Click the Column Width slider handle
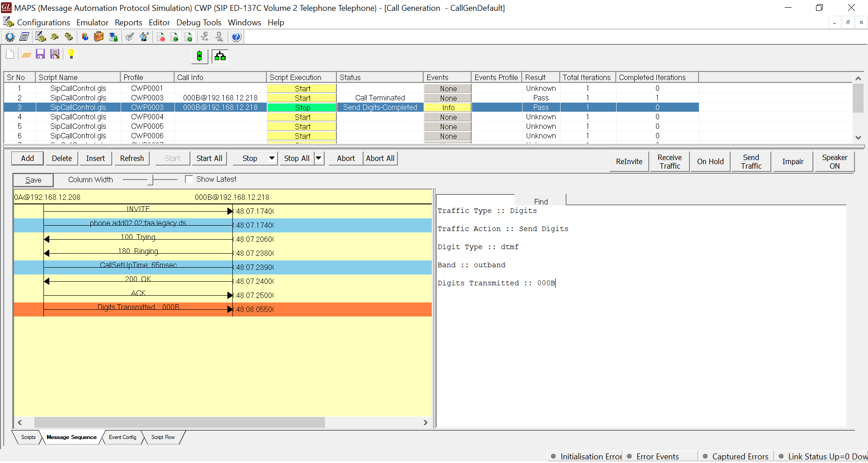Image resolution: width=868 pixels, height=463 pixels. 151,180
